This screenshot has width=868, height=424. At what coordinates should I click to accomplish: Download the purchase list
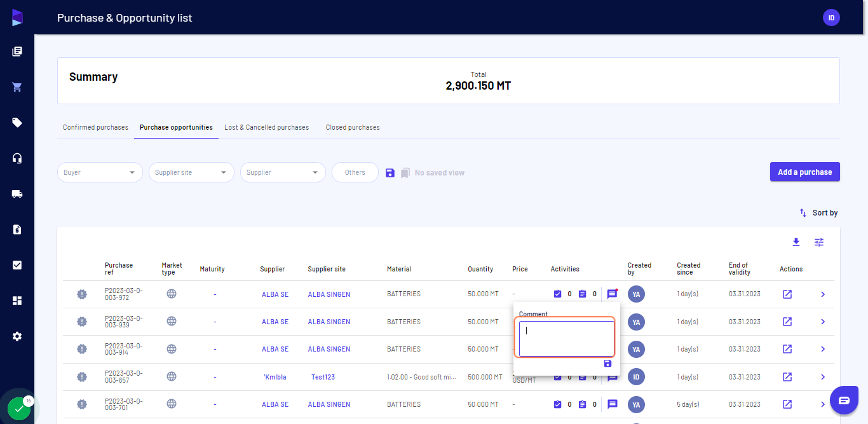[x=796, y=242]
